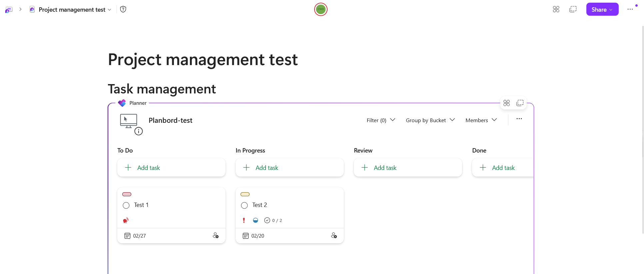Image resolution: width=644 pixels, height=274 pixels.
Task: Open the Test 1 task title
Action: tap(141, 205)
